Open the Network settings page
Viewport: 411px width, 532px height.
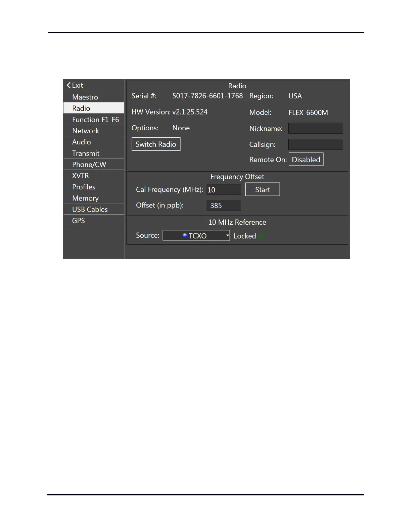click(94, 131)
